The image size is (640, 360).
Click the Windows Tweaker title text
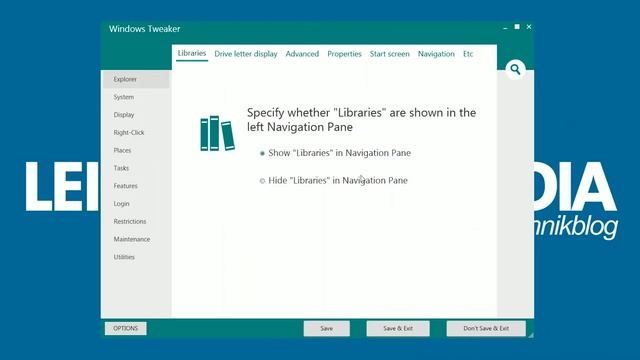pos(144,29)
